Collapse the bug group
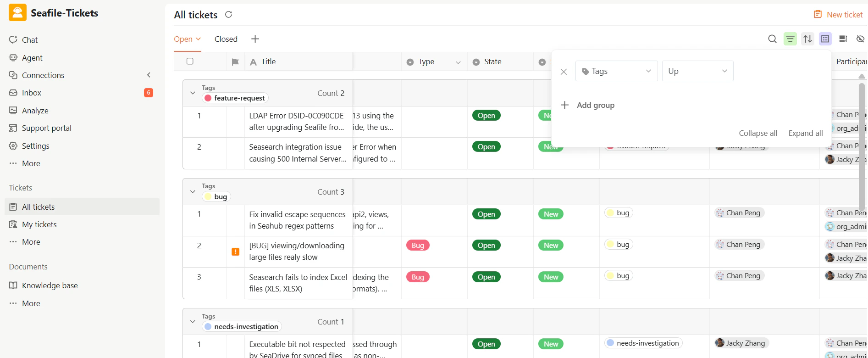868x358 pixels. coord(193,191)
